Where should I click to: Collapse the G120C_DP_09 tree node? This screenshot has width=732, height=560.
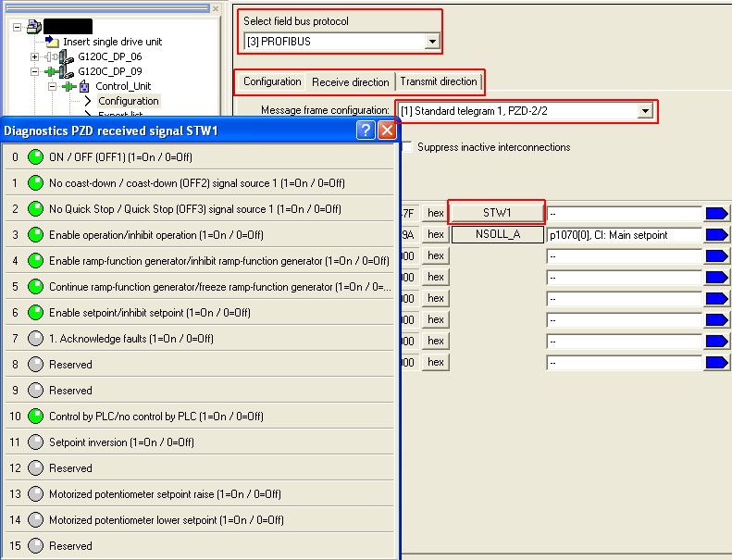[x=34, y=72]
